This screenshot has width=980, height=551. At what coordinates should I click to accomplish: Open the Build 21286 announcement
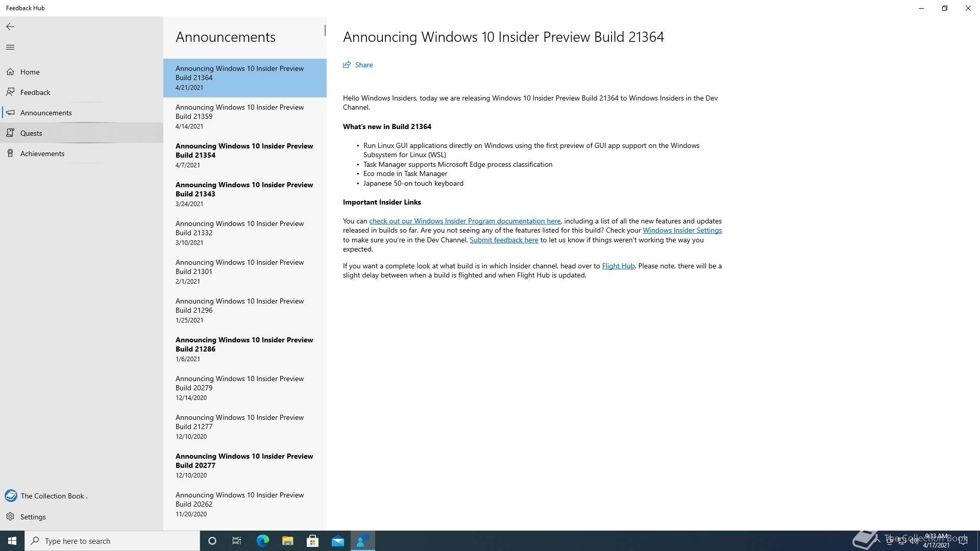point(244,349)
